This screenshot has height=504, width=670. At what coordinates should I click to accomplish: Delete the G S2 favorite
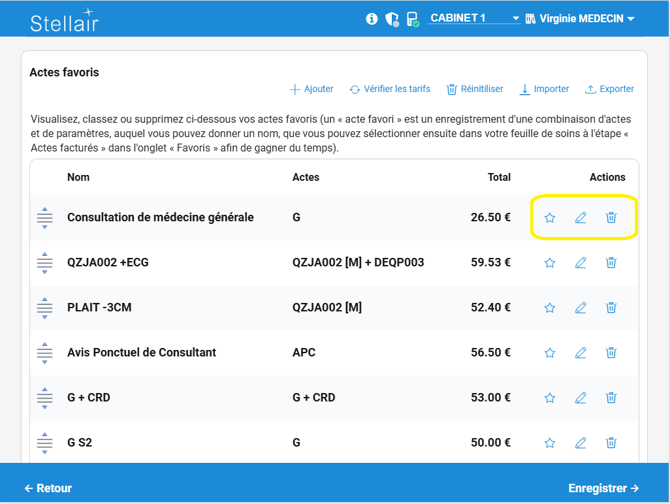click(611, 443)
